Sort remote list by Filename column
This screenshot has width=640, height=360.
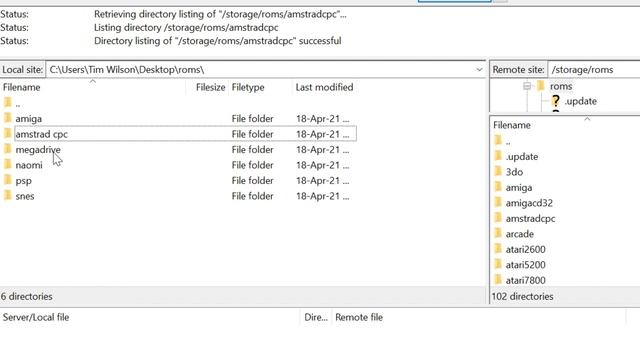click(x=512, y=125)
